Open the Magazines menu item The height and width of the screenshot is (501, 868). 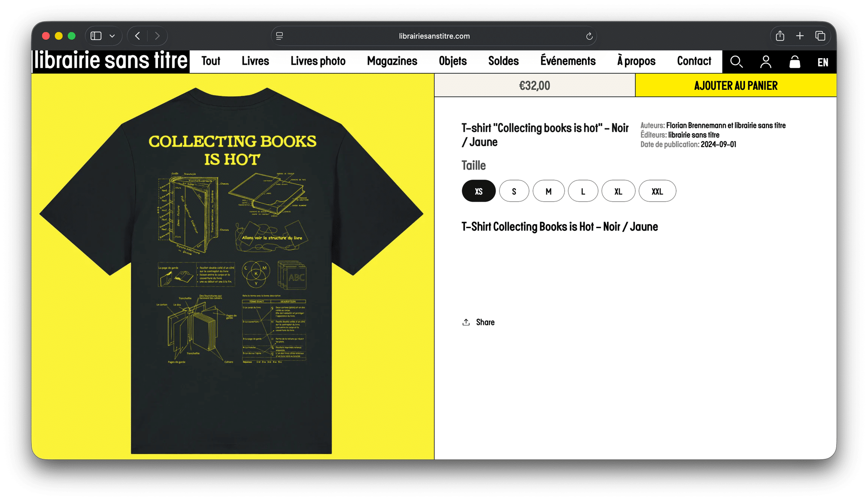pos(392,61)
